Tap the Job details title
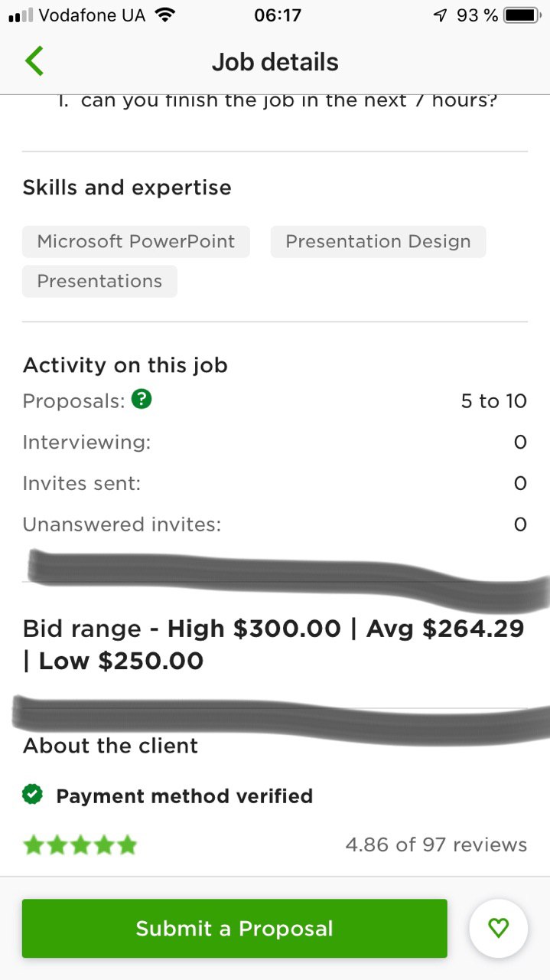The height and width of the screenshot is (980, 550). (x=275, y=62)
